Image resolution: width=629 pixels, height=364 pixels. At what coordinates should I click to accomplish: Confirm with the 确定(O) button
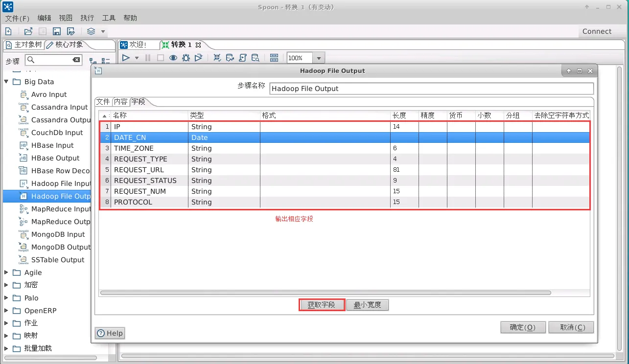[523, 327]
